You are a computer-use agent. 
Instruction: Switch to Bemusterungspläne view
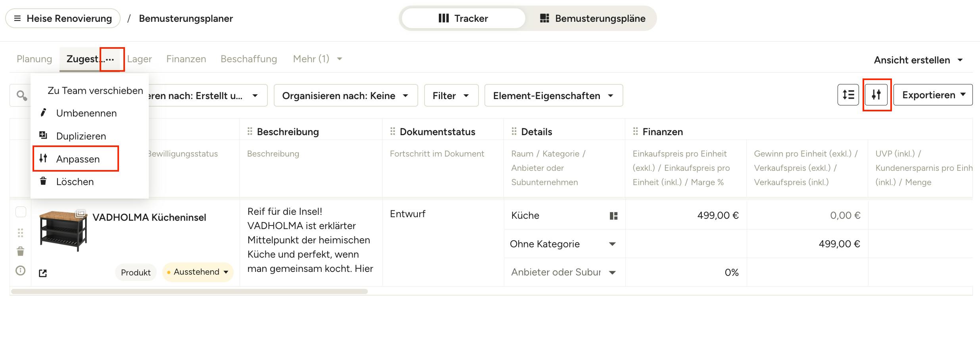point(593,18)
